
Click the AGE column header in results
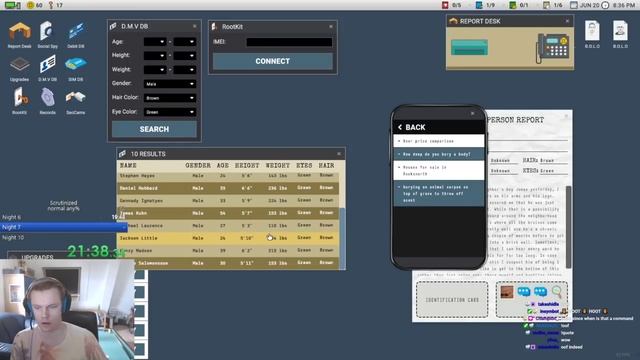pos(222,165)
